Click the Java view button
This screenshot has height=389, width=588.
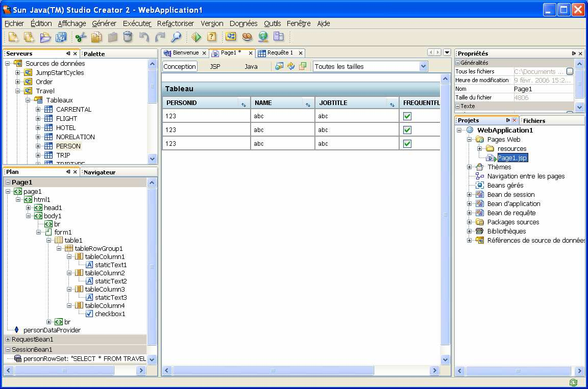[x=251, y=67]
